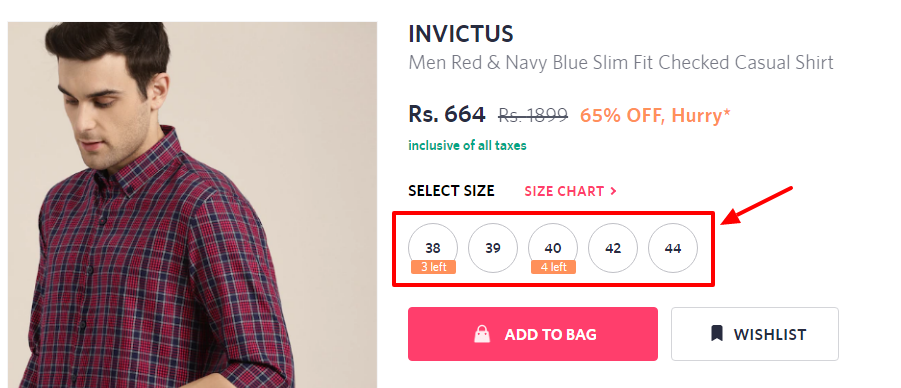This screenshot has height=388, width=901.
Task: Pick size 40
Action: coord(553,248)
